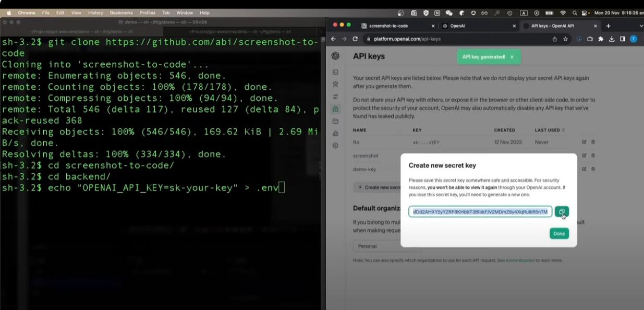Open the OpenAI logo home icon
The height and width of the screenshot is (310, 644).
coord(335,56)
